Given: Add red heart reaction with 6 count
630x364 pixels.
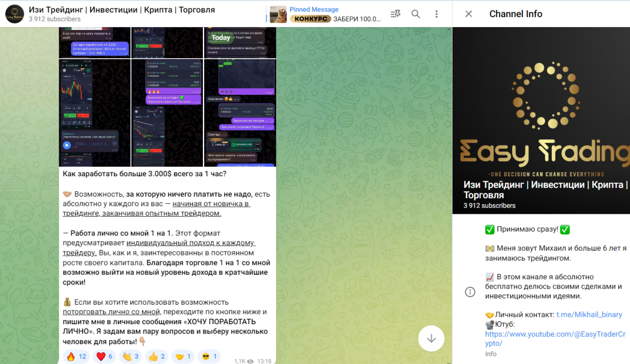Looking at the screenshot, I should click(104, 356).
